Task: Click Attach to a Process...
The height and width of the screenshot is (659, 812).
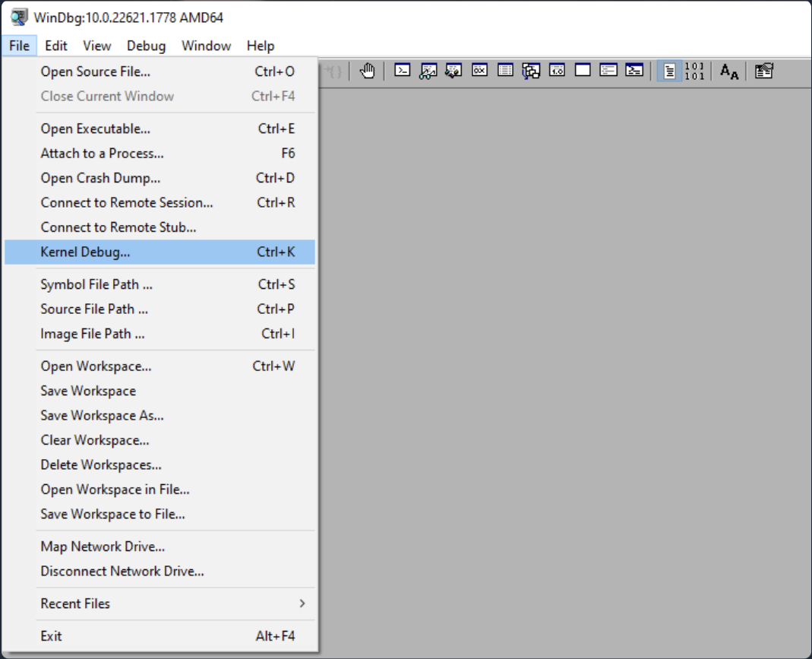Action: click(102, 154)
